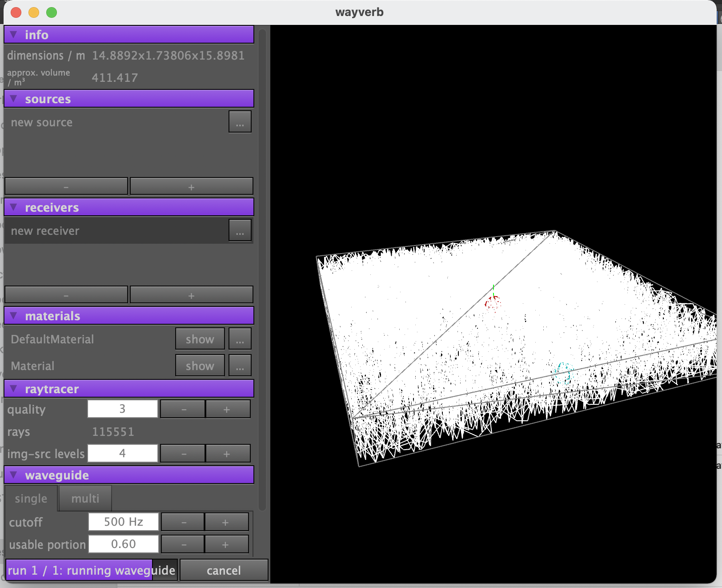Cancel the running waveguide simulation
Screen dimensions: 722x588
pyautogui.click(x=224, y=570)
